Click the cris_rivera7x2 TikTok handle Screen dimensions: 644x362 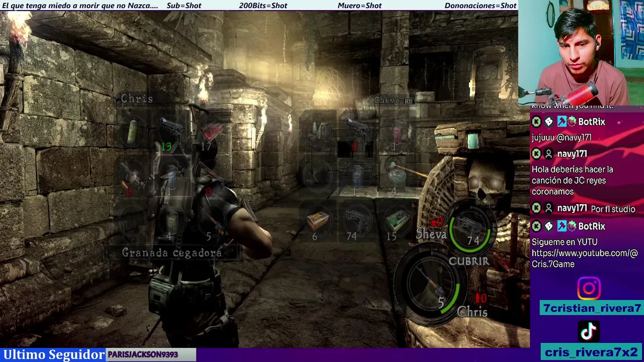coord(591,352)
